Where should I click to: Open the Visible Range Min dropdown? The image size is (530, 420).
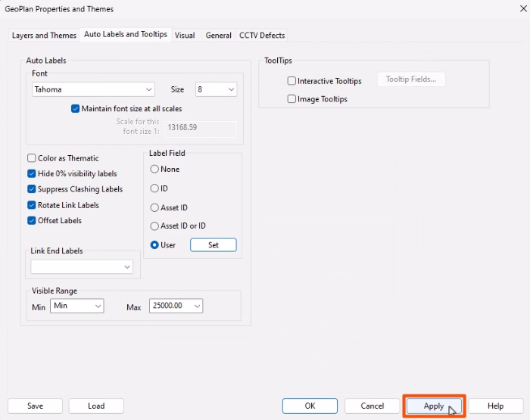[77, 306]
